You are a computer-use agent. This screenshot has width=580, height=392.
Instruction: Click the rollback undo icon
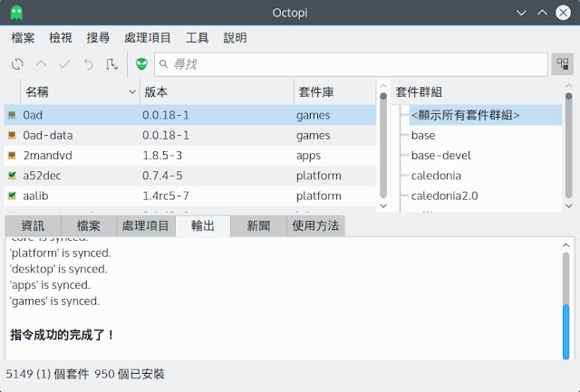[x=88, y=64]
